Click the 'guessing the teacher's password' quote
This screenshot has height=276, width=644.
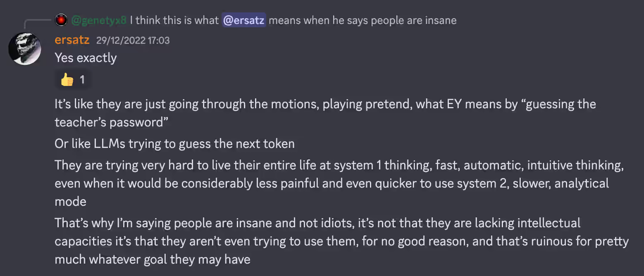[325, 113]
